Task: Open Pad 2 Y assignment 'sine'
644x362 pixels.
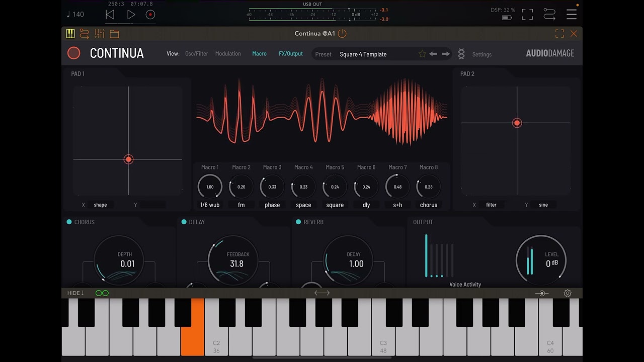Action: 543,205
